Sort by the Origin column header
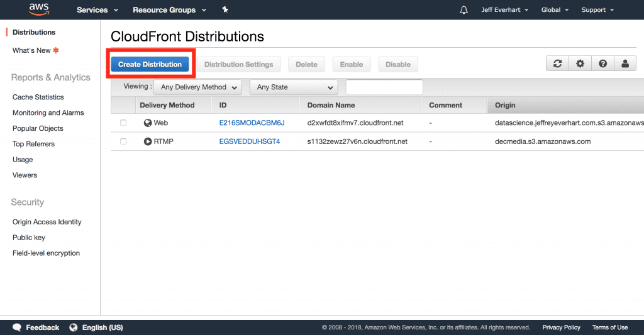 pos(565,105)
